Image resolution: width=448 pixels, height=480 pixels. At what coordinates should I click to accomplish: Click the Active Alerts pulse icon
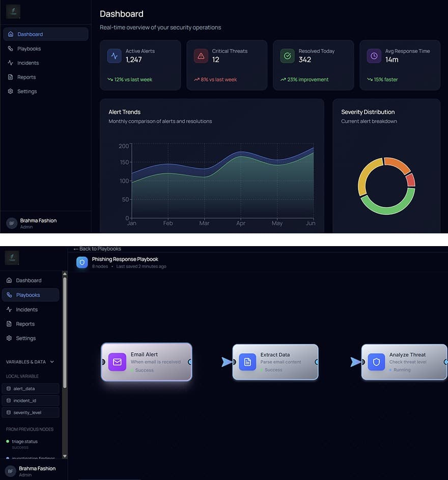(x=114, y=56)
